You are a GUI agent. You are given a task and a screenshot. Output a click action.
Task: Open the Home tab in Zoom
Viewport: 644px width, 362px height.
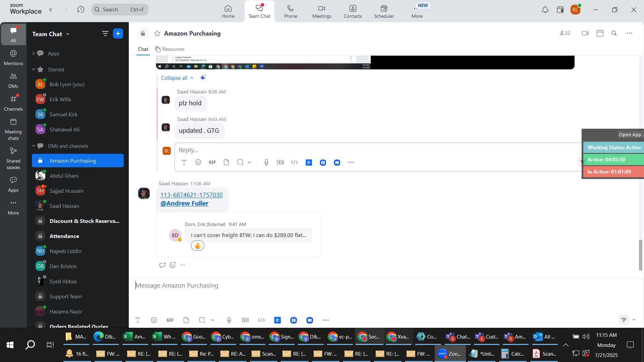pos(228,11)
